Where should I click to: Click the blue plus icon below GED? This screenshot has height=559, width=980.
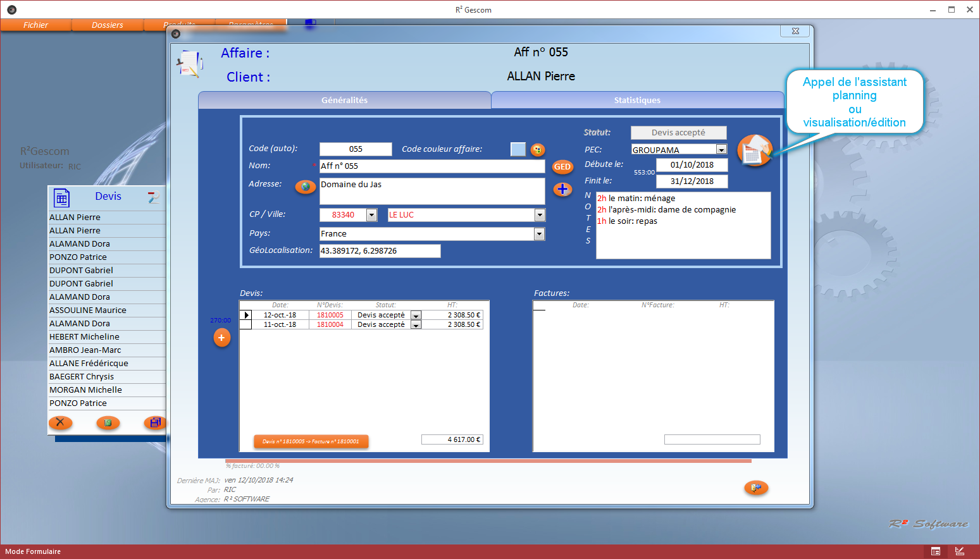coord(562,188)
